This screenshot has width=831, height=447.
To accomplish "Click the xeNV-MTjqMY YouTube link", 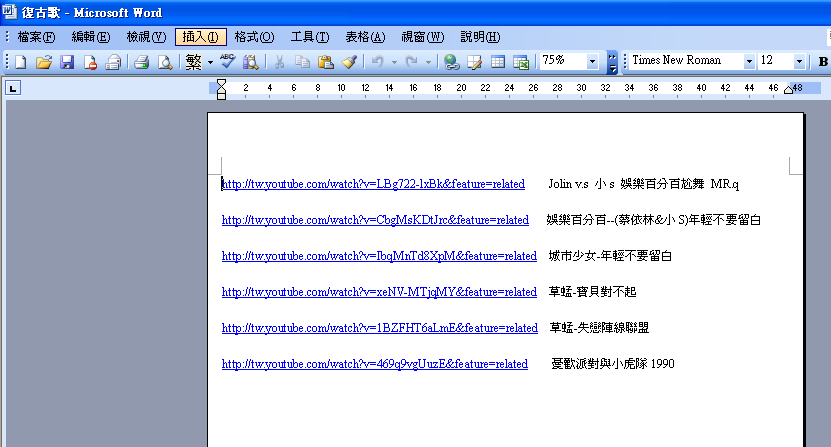I will (379, 292).
